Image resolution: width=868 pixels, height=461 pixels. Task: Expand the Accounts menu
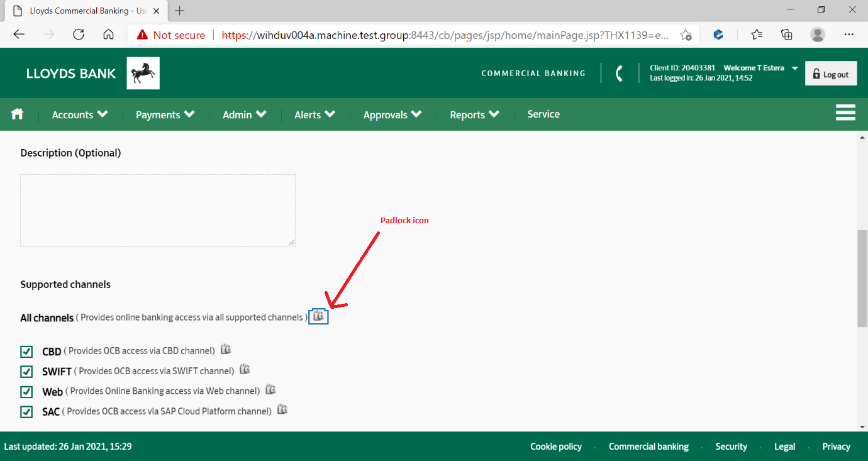point(80,114)
